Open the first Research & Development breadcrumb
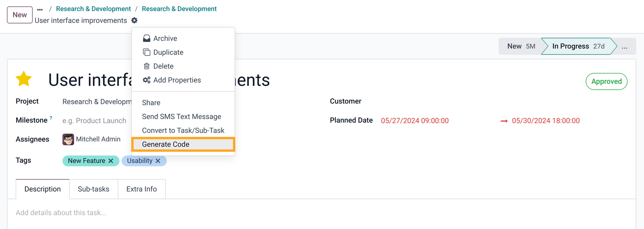Screen dimensions: 644x229 93,9
